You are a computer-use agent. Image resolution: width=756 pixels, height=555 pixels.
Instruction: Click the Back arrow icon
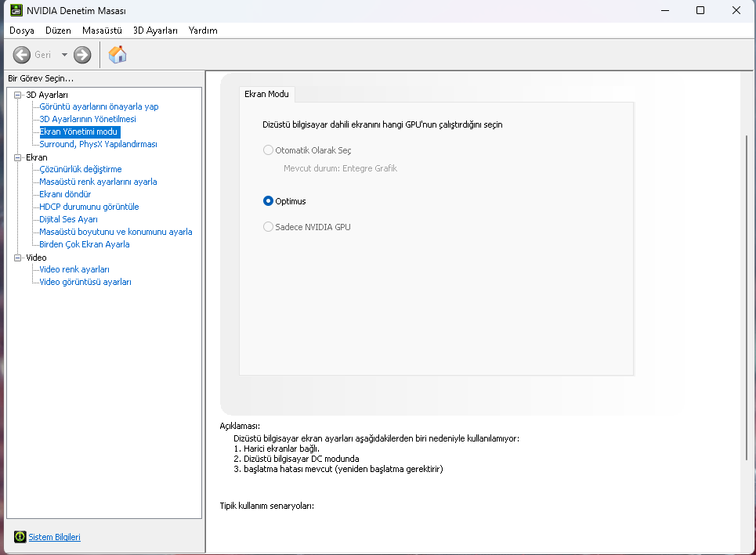point(21,55)
